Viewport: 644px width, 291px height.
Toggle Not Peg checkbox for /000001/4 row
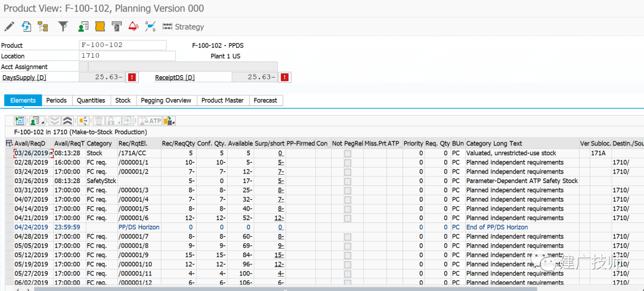tap(348, 200)
